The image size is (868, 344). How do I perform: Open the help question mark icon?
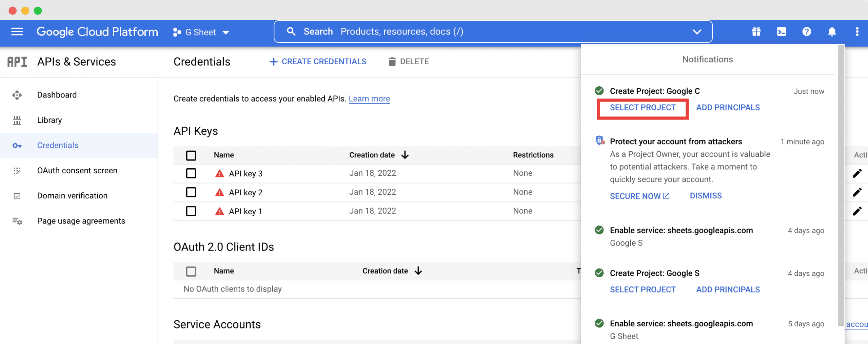[x=807, y=32]
